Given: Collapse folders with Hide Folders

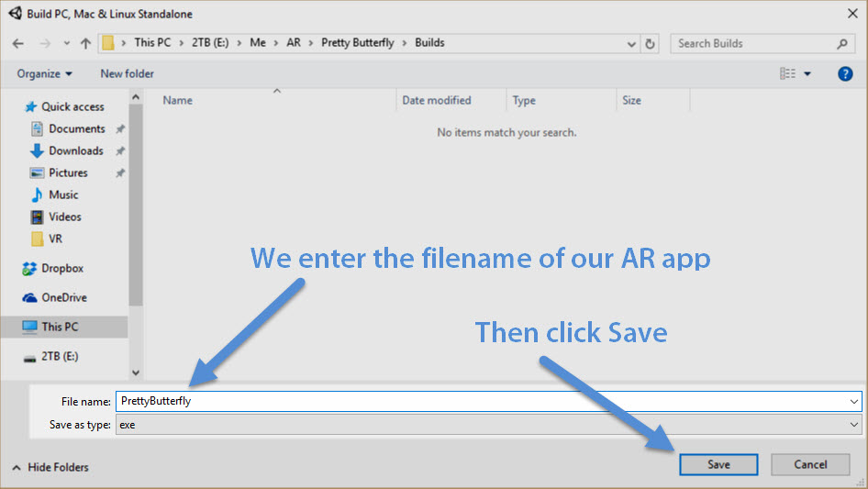Looking at the screenshot, I should pyautogui.click(x=50, y=467).
